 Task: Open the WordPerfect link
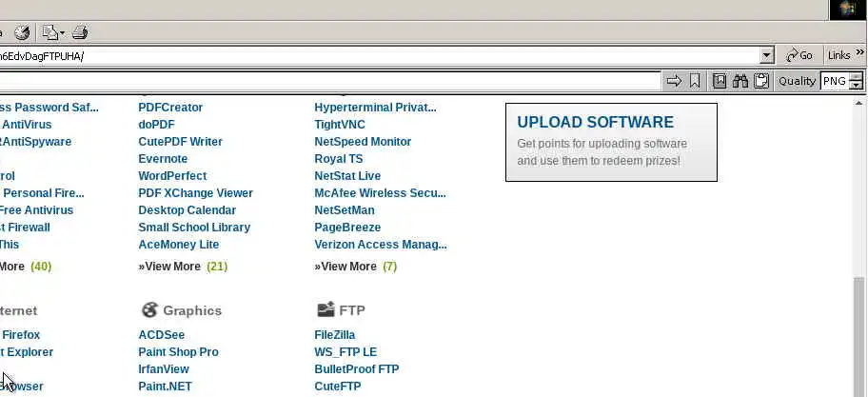coord(172,176)
